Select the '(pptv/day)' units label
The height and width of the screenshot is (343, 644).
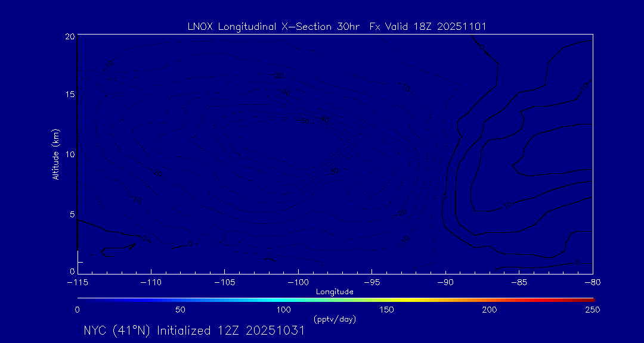[335, 319]
